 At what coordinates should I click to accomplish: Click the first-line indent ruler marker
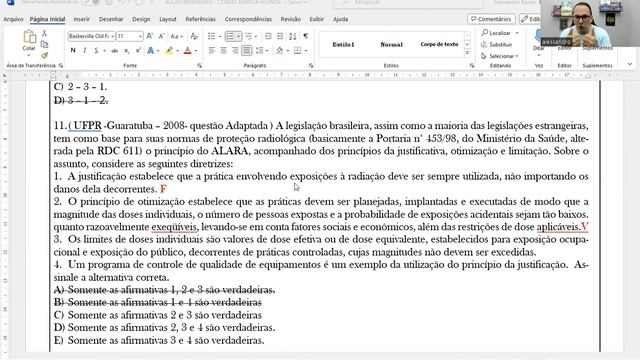click(53, 73)
